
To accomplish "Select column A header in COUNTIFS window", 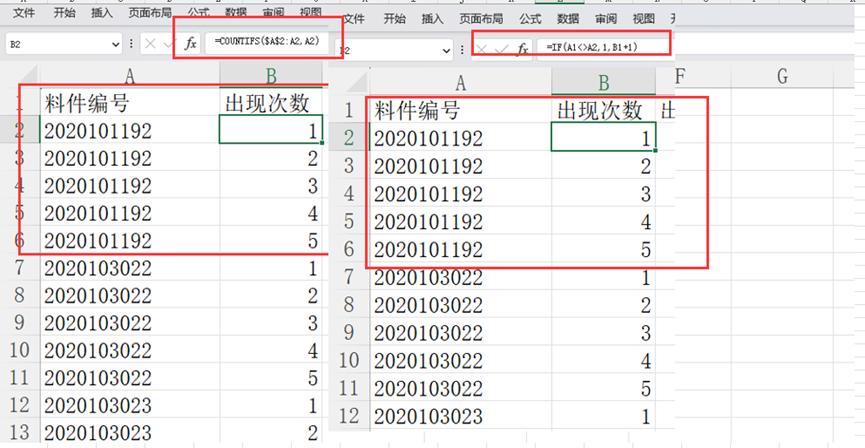I will pos(130,76).
